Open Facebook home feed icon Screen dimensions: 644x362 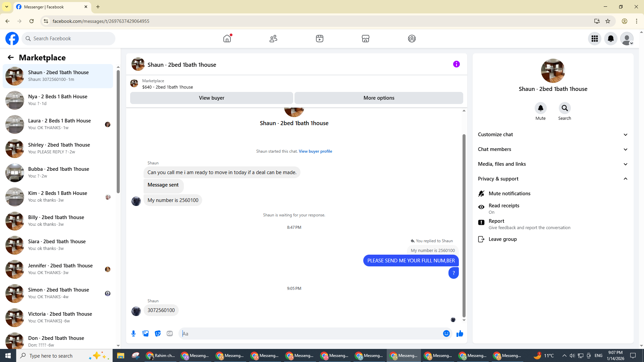pyautogui.click(x=227, y=39)
